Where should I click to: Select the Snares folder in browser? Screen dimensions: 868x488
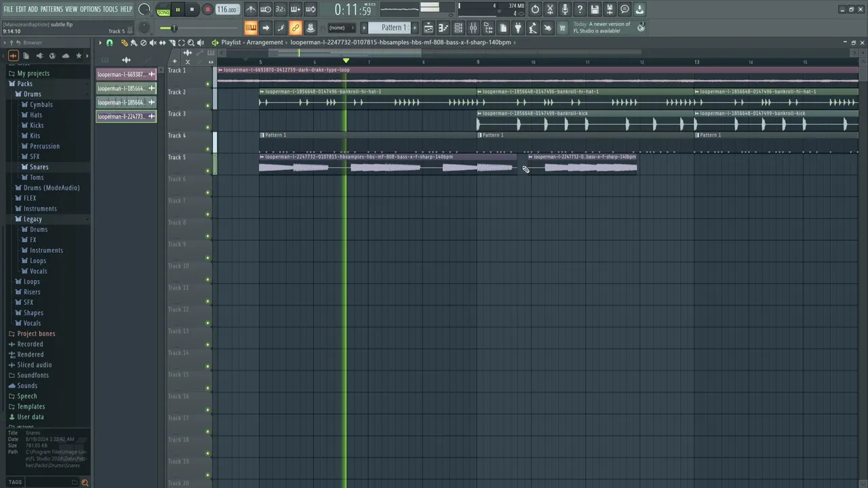(x=39, y=167)
